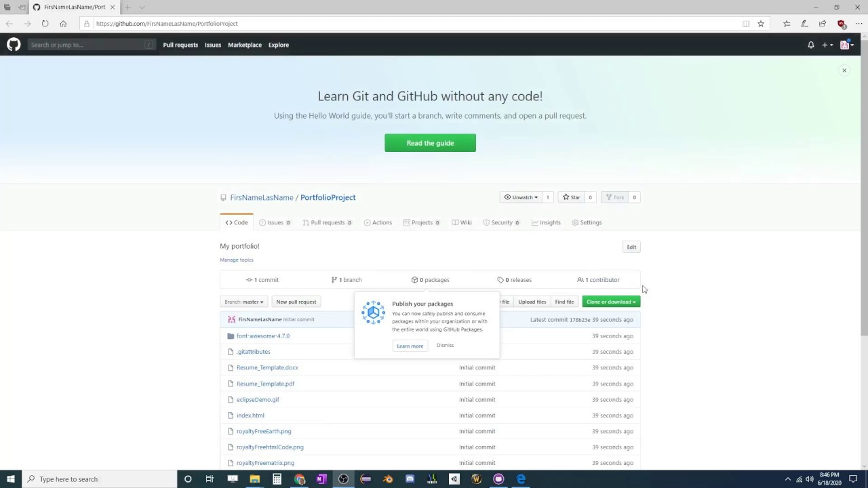Open the index.html file
Viewport: 868px width, 488px height.
click(x=250, y=415)
